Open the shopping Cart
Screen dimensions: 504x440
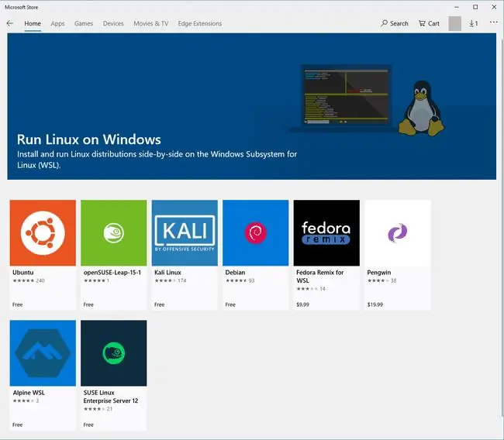point(429,23)
